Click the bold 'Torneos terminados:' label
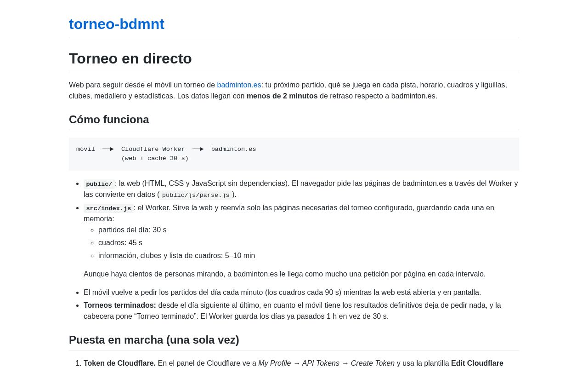The width and height of the screenshot is (588, 368). tap(120, 305)
